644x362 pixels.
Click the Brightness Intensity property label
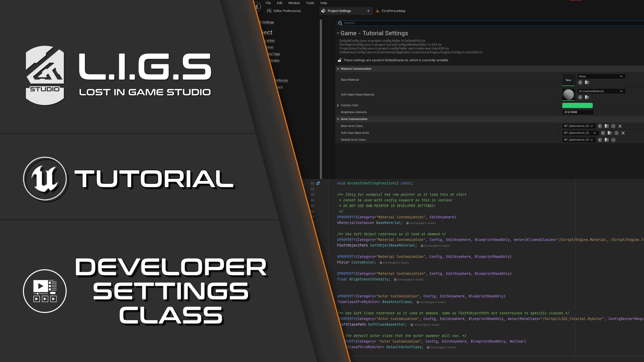pyautogui.click(x=354, y=112)
